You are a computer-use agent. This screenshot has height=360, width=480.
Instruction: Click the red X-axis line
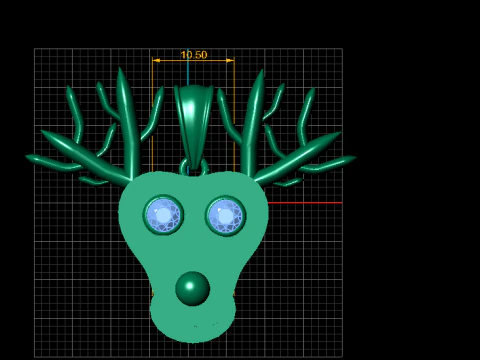pyautogui.click(x=305, y=203)
